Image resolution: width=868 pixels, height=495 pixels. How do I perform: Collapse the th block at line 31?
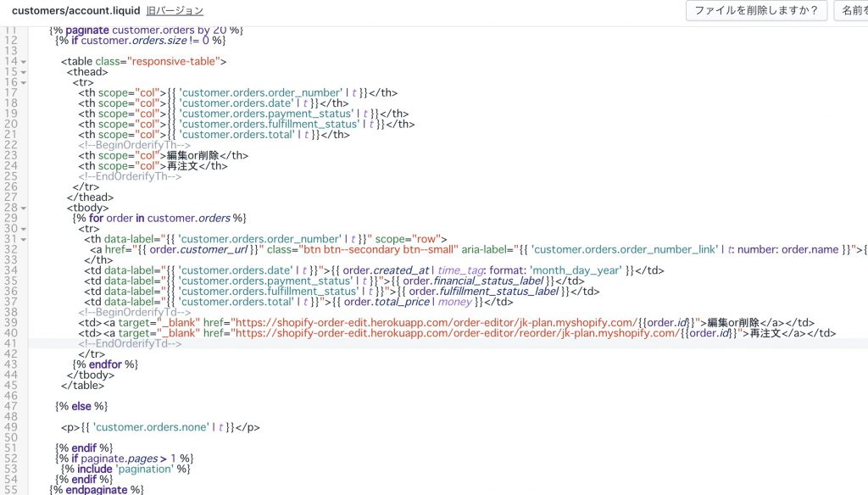[x=24, y=240]
